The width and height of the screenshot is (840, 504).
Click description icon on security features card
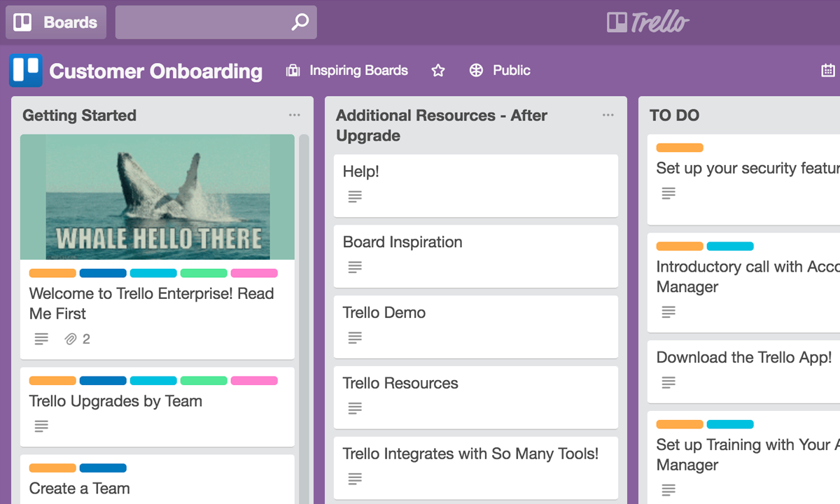click(668, 192)
